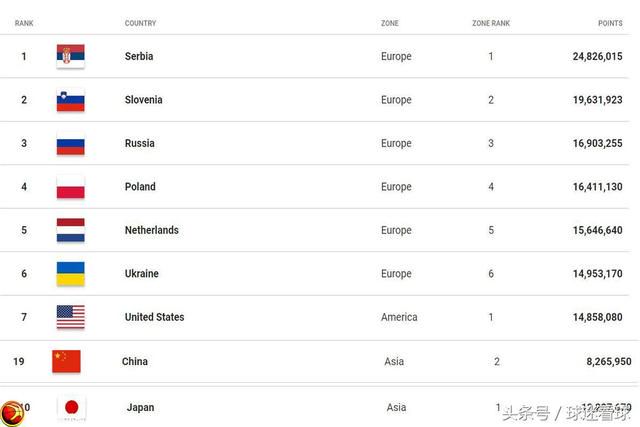Select the China flag icon
This screenshot has width=640, height=427.
tap(66, 361)
